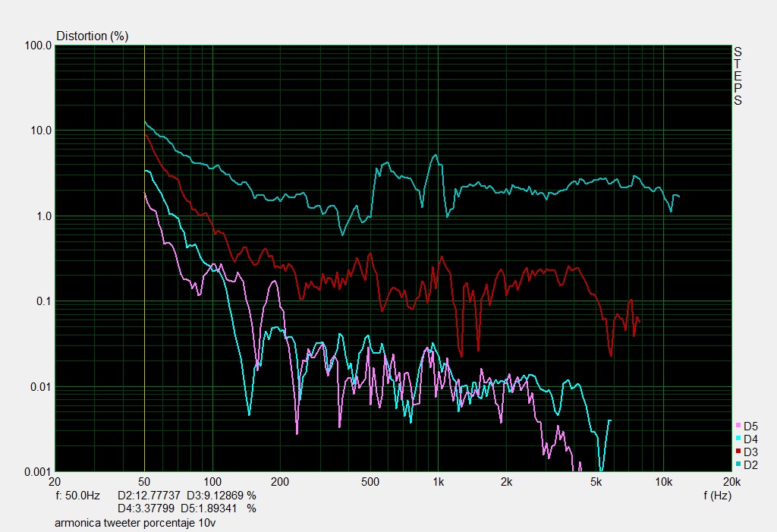The height and width of the screenshot is (532, 777).
Task: Click the 0.01 y-axis tick label
Action: pyautogui.click(x=41, y=387)
